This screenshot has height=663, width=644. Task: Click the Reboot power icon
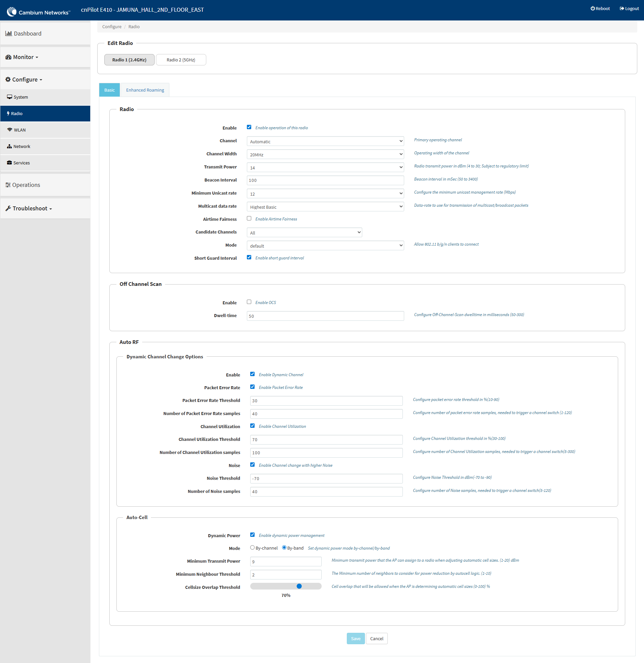tap(593, 8)
